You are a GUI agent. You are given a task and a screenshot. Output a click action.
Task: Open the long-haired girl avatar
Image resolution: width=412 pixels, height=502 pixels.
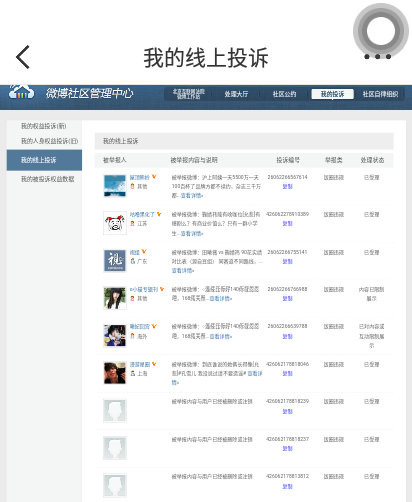[x=115, y=298]
